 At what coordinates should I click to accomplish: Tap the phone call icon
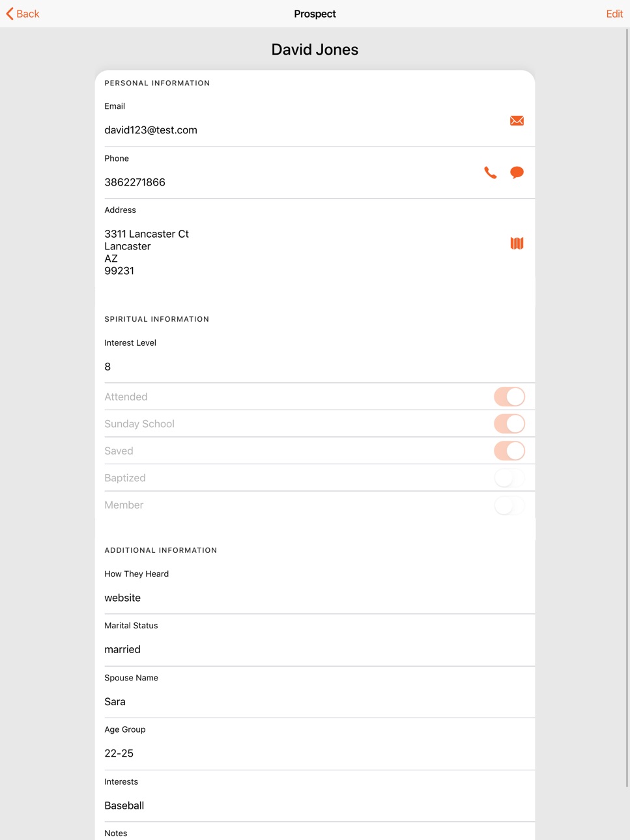tap(491, 173)
